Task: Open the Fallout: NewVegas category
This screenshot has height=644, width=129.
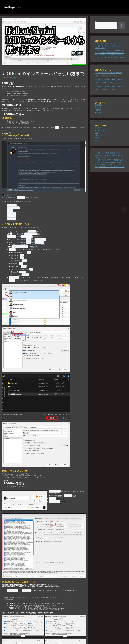Action: 101,130
